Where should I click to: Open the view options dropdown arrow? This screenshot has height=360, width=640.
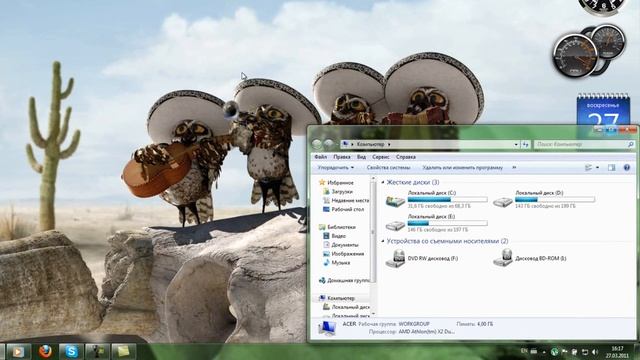[598, 167]
